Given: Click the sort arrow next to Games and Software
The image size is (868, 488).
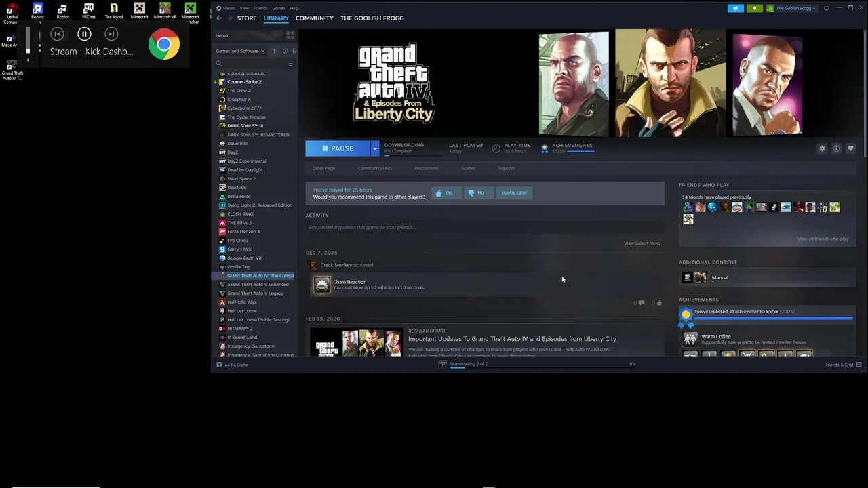Looking at the screenshot, I should (274, 51).
